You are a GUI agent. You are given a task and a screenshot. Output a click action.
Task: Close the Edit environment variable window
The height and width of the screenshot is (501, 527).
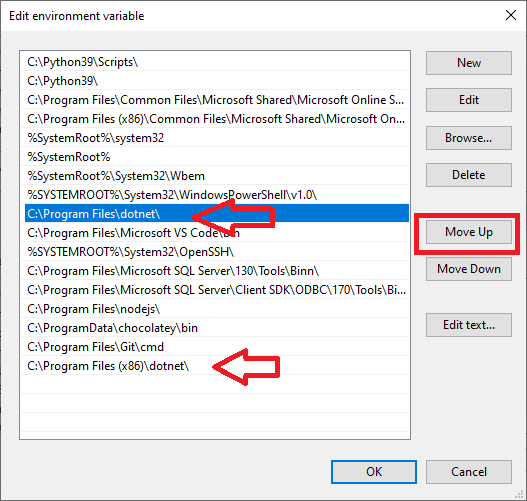511,15
